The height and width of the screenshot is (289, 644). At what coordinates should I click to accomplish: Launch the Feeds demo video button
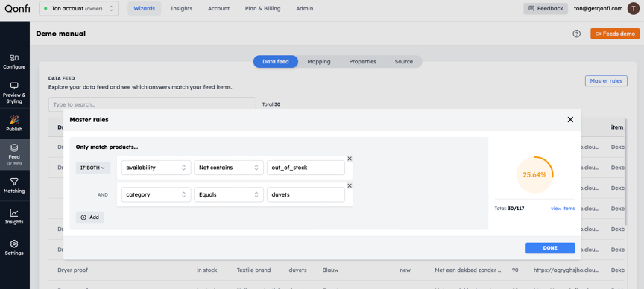[x=615, y=34]
